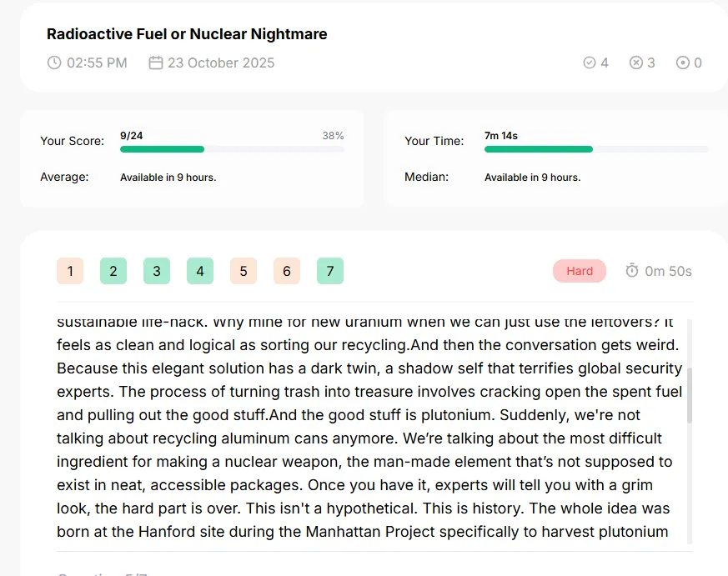Click the skipped questions circle icon
This screenshot has width=728, height=576.
click(x=682, y=63)
